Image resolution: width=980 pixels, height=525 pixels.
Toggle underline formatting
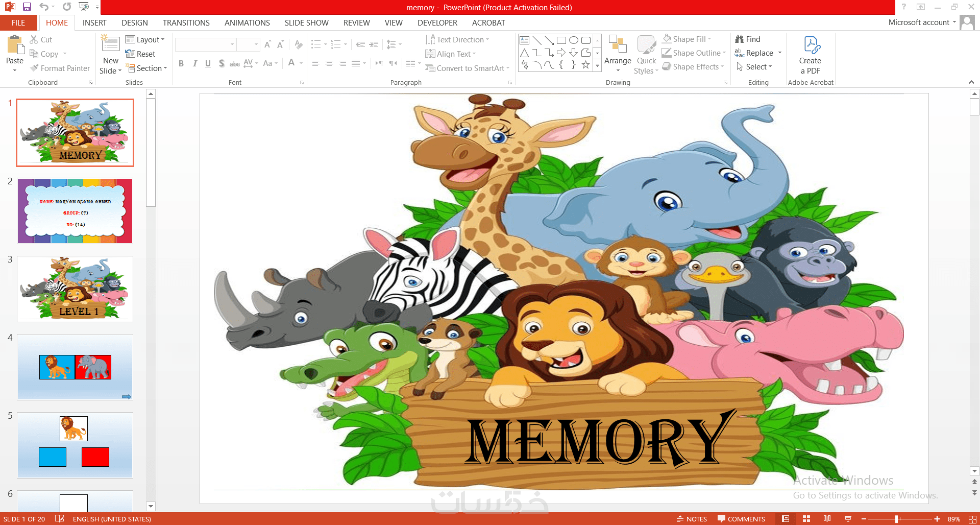coord(208,63)
